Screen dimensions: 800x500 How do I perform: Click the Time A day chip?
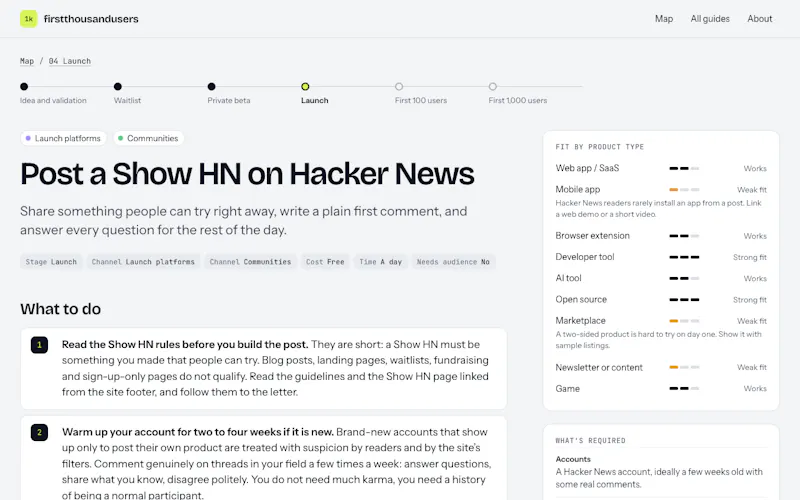[381, 262]
